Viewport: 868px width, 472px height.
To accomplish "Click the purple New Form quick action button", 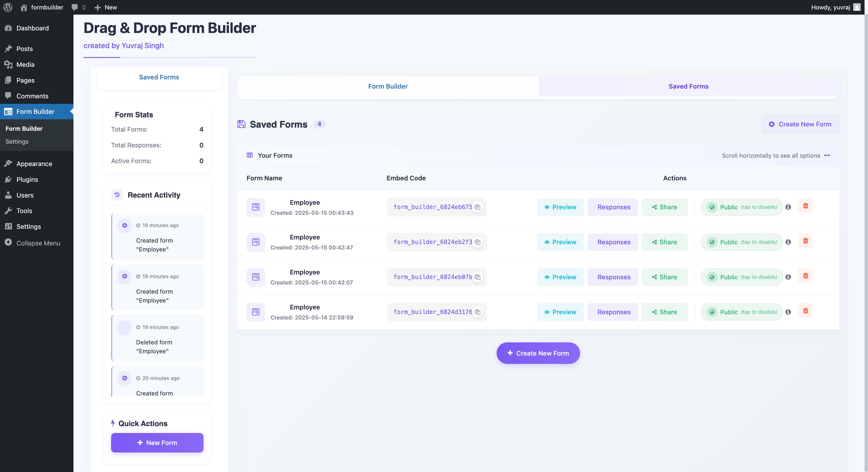I will click(157, 443).
